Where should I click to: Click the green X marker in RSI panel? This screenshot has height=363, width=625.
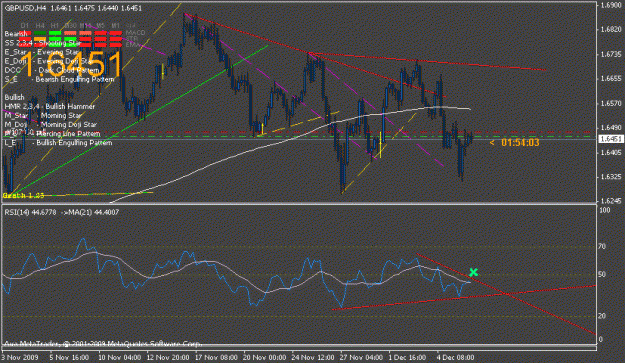point(473,273)
